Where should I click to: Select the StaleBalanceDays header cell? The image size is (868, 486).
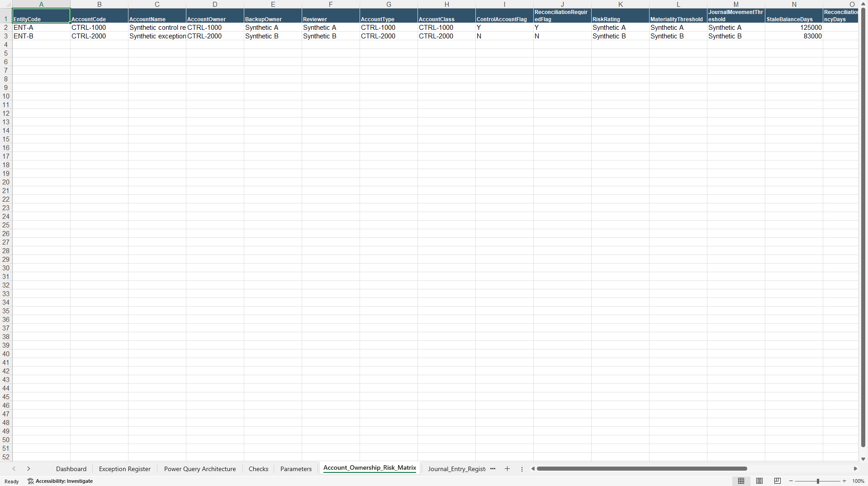tap(794, 16)
